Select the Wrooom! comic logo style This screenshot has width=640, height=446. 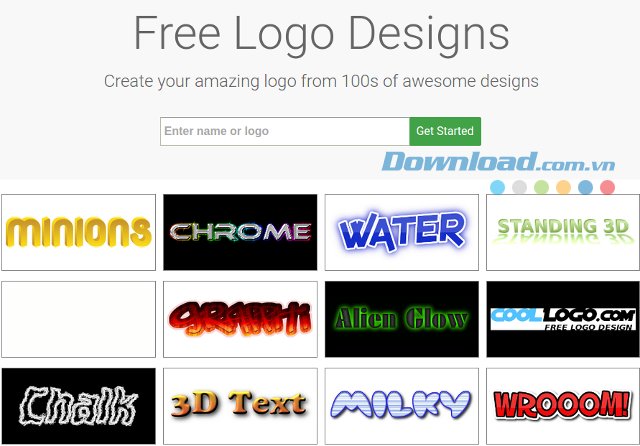563,406
